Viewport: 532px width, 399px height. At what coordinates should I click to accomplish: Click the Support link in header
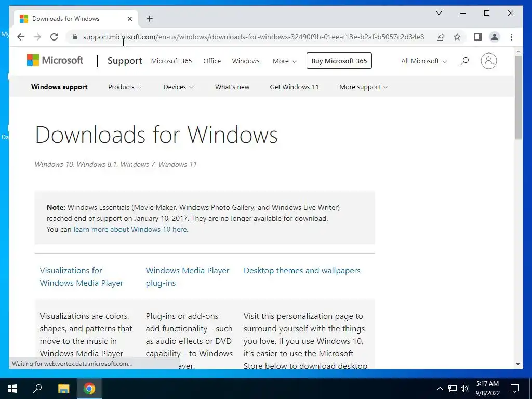click(125, 61)
